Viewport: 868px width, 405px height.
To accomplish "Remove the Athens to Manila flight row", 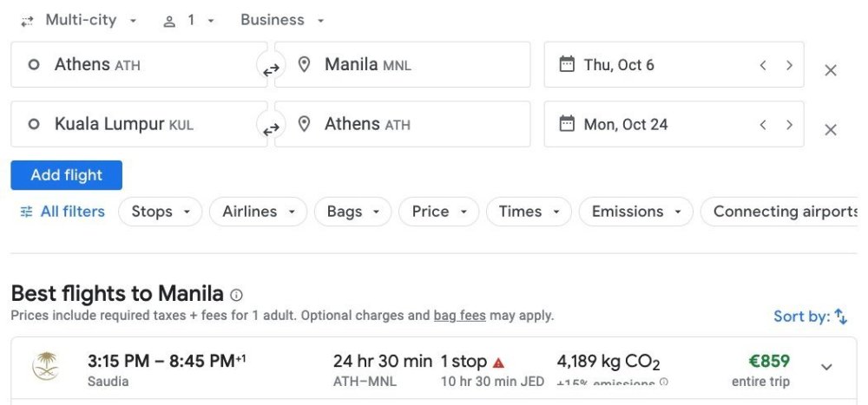I will (830, 70).
